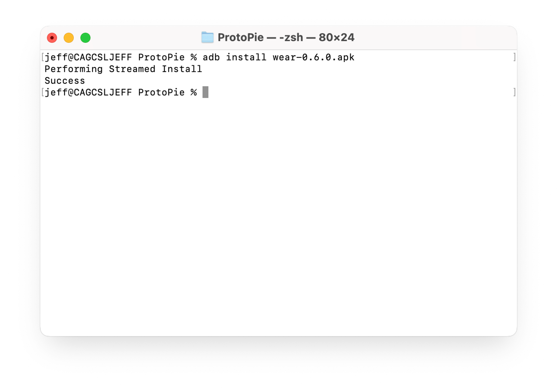This screenshot has width=557, height=392.
Task: Close the Terminal window with red button
Action: 52,38
